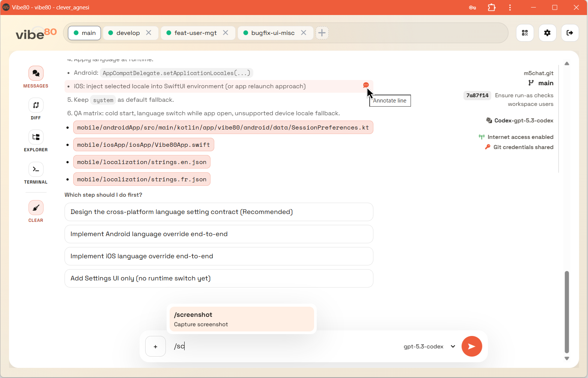Screen dimensions: 588x378
Task: Switch to the main tab
Action: pyautogui.click(x=84, y=33)
